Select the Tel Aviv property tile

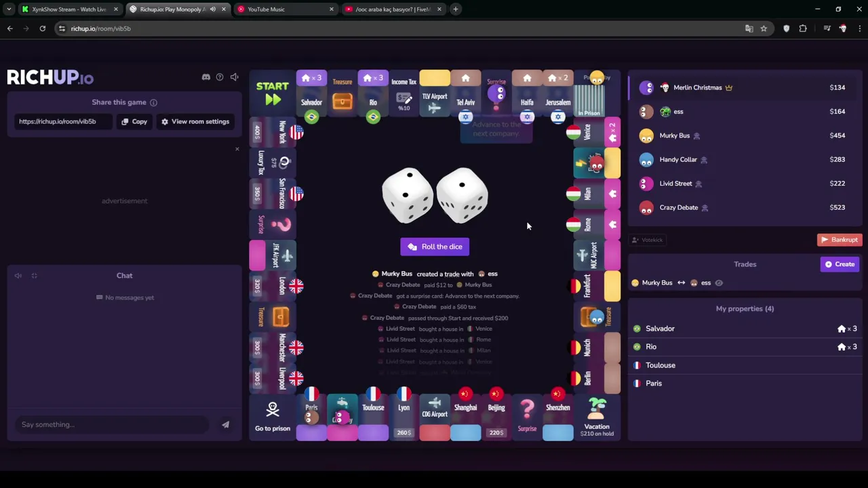click(x=465, y=94)
